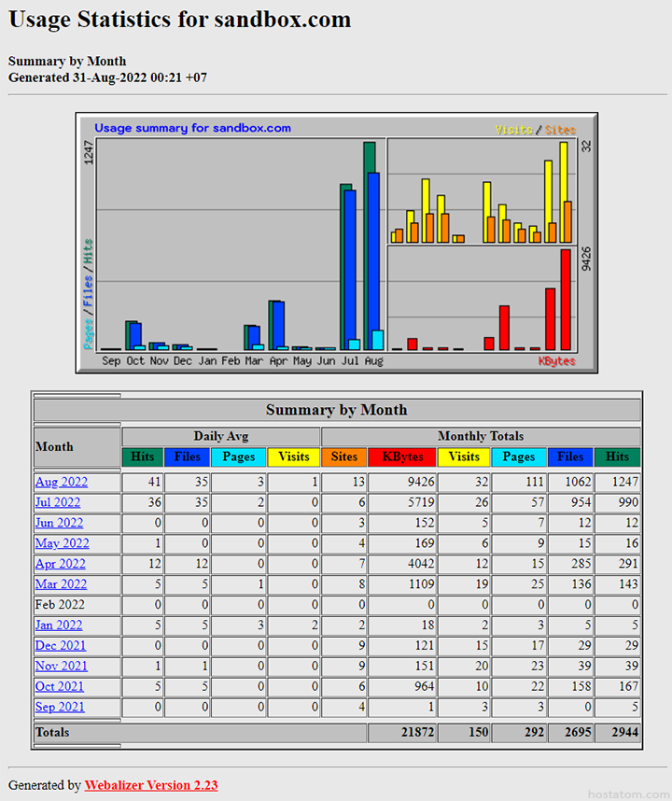Viewport: 672px width, 801px height.
Task: Open the Sep 2021 month link
Action: pyautogui.click(x=60, y=708)
